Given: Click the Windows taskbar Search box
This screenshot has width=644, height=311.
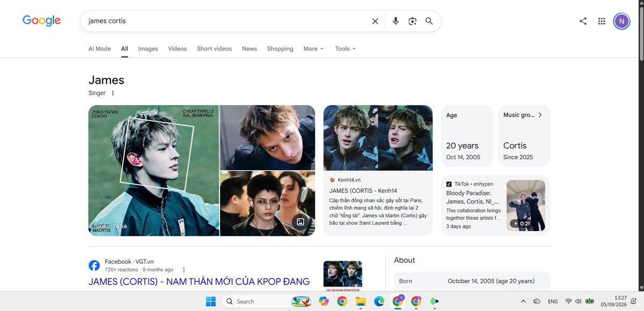Looking at the screenshot, I should [x=267, y=301].
